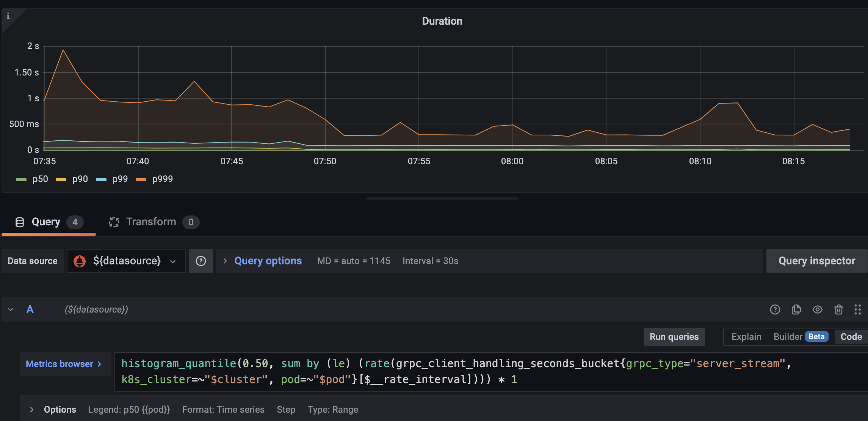The width and height of the screenshot is (868, 421).
Task: Click the Transform tab icon
Action: (x=114, y=222)
